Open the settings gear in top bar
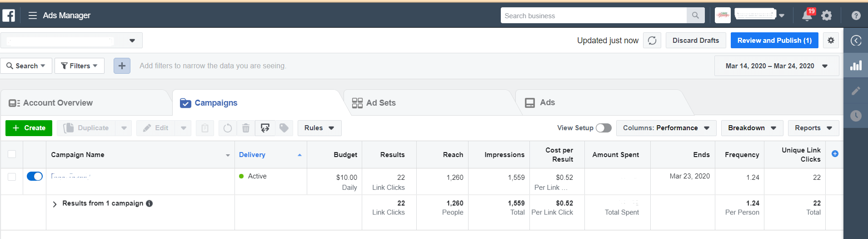Viewport: 868px width, 239px height. (827, 15)
